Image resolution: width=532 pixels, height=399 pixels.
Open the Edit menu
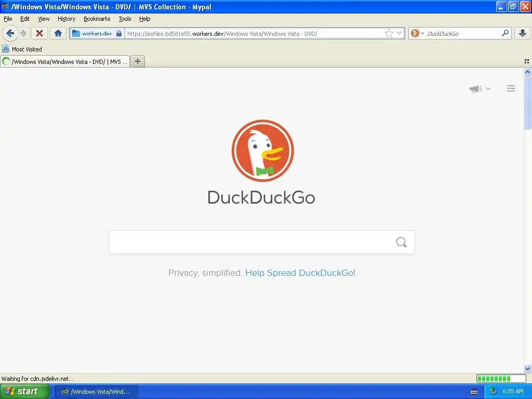[x=25, y=19]
